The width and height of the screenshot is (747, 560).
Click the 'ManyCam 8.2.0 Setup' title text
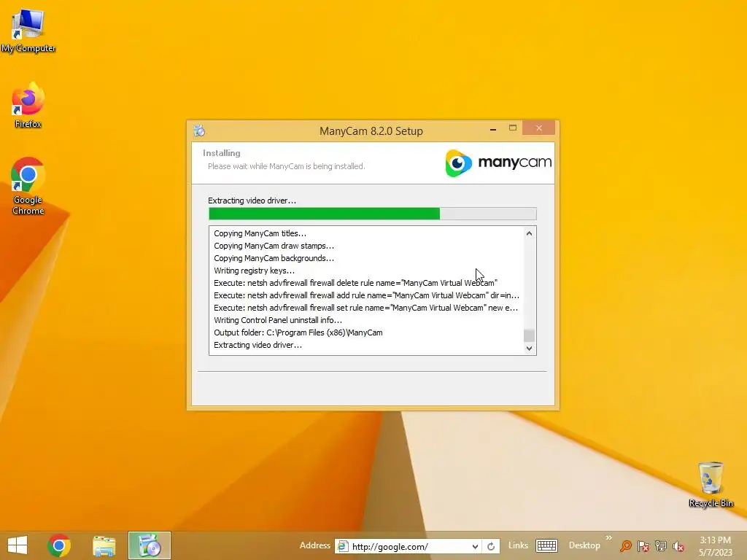click(371, 131)
